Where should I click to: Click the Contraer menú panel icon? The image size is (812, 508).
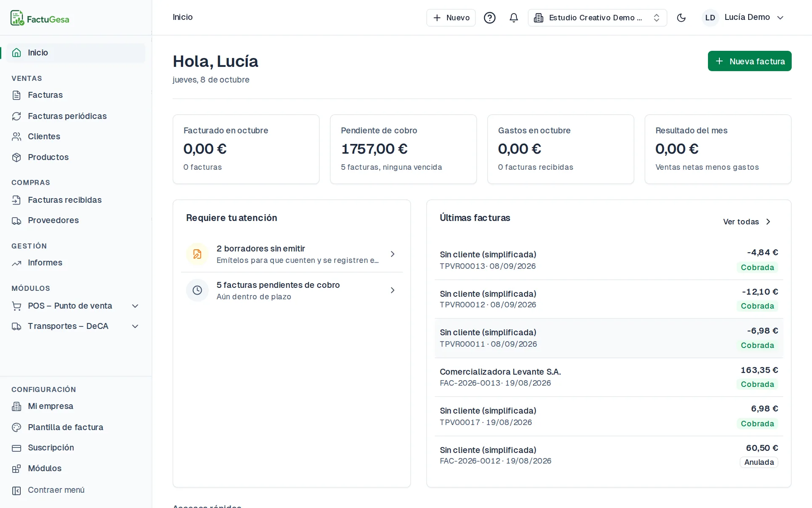[16, 490]
